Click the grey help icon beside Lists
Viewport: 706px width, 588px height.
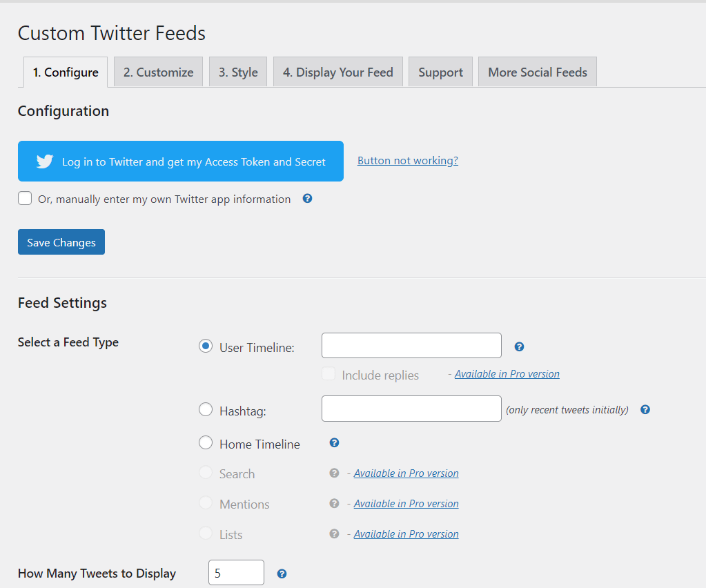[334, 533]
